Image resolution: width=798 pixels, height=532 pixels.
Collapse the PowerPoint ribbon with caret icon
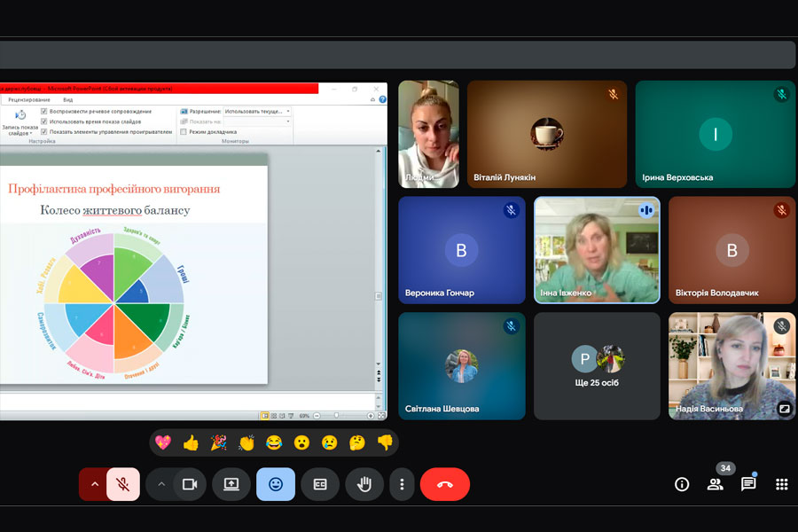coord(372,100)
